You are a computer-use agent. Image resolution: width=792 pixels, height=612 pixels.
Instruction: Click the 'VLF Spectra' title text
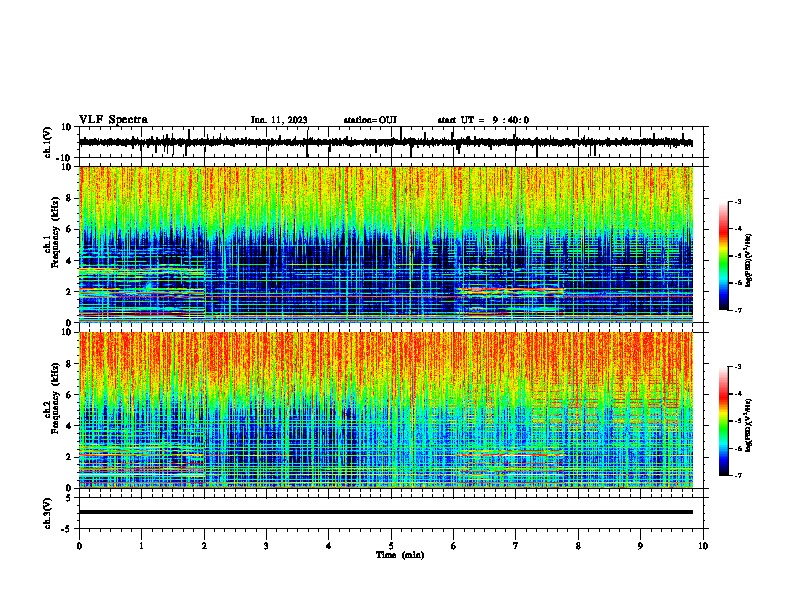[x=114, y=120]
